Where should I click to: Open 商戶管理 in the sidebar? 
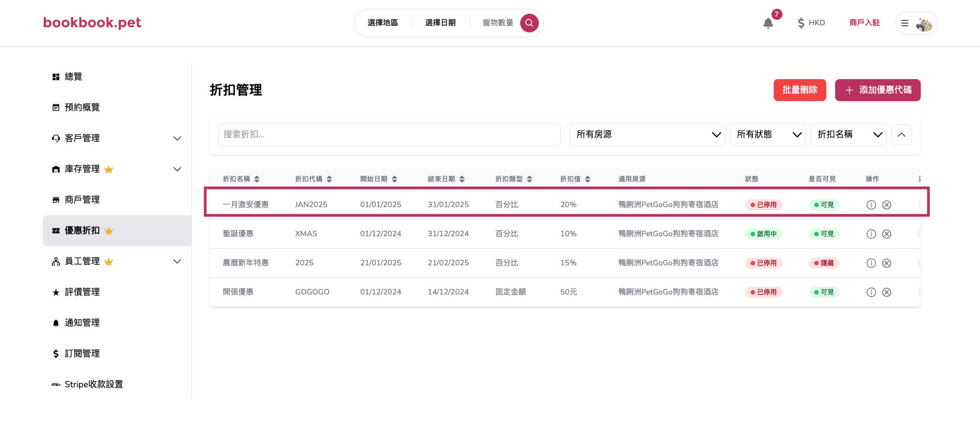coord(117,200)
